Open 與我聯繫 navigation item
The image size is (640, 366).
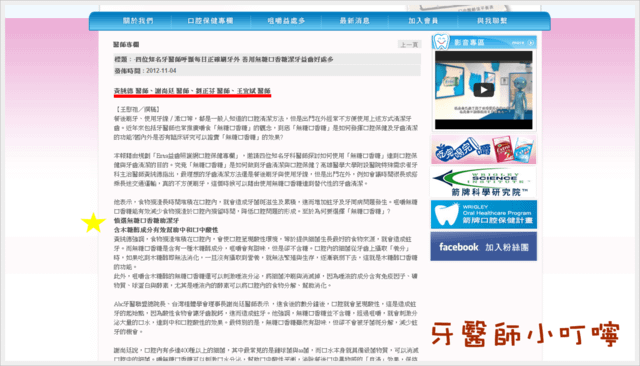492,21
